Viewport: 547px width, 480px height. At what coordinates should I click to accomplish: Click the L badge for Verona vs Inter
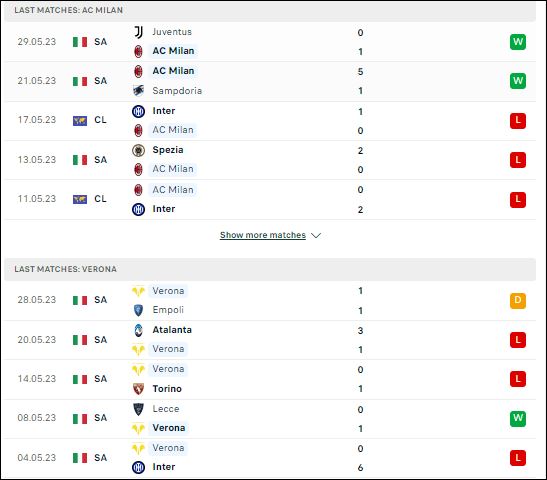point(518,458)
